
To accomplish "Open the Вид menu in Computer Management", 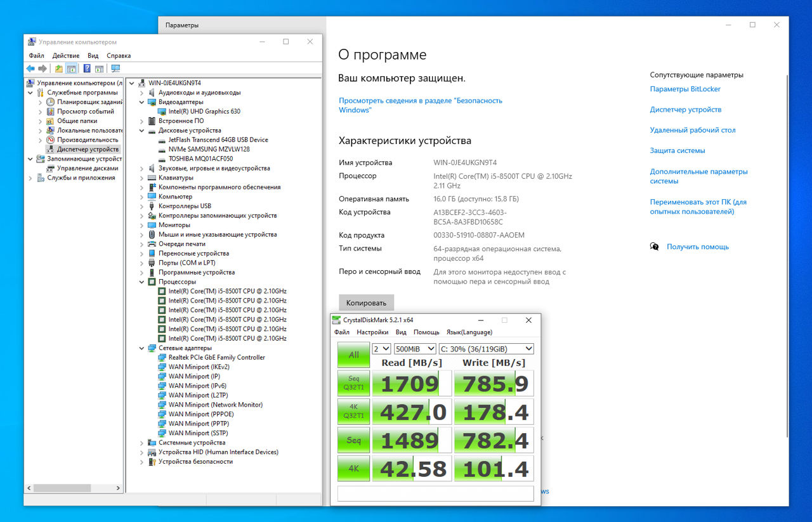I will [x=93, y=55].
